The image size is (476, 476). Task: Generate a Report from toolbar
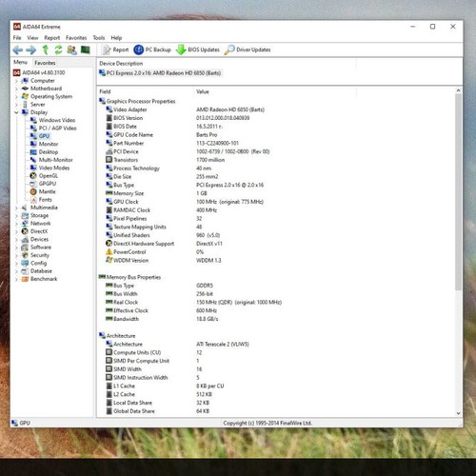point(115,50)
